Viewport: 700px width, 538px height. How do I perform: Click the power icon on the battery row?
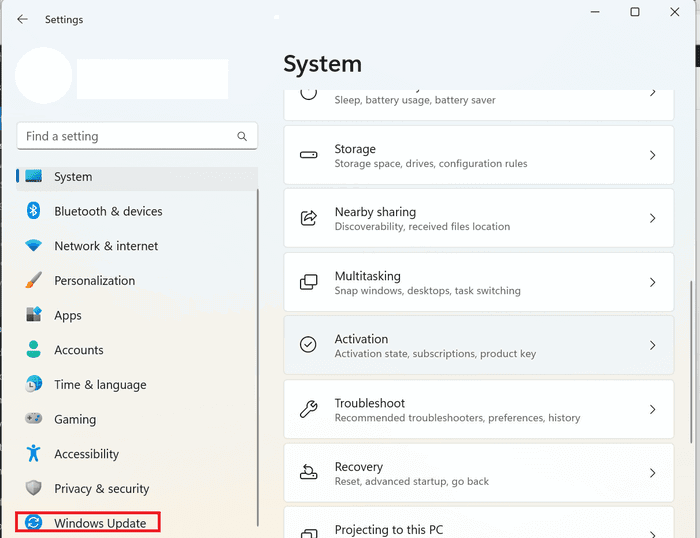tap(308, 94)
